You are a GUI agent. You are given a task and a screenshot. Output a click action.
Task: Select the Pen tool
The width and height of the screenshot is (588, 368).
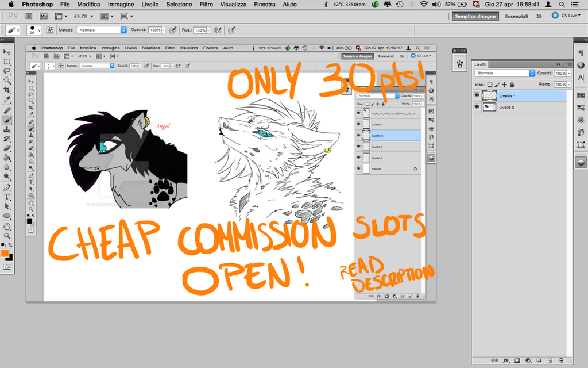click(x=7, y=187)
